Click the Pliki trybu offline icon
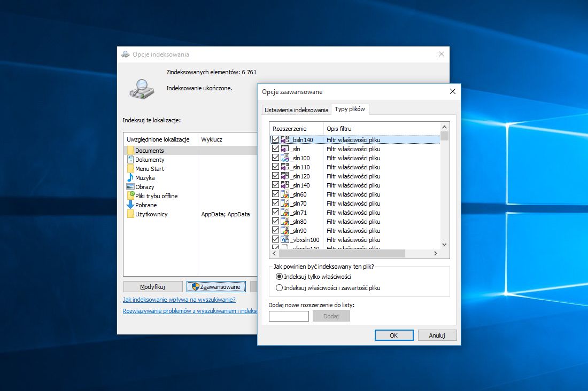 130,195
